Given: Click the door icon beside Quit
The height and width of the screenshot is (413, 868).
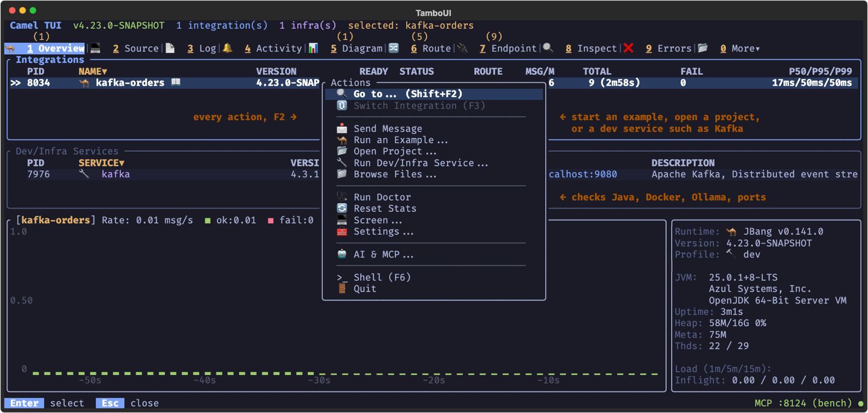Looking at the screenshot, I should [x=342, y=289].
